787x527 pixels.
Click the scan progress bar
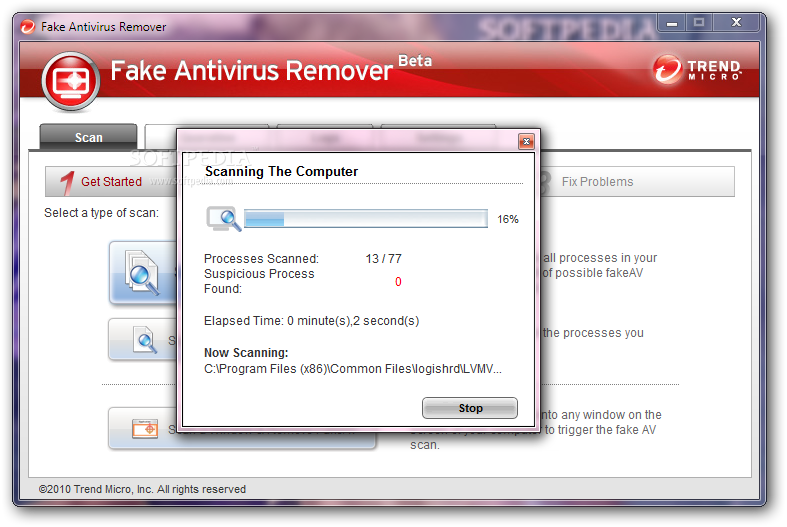tap(366, 219)
